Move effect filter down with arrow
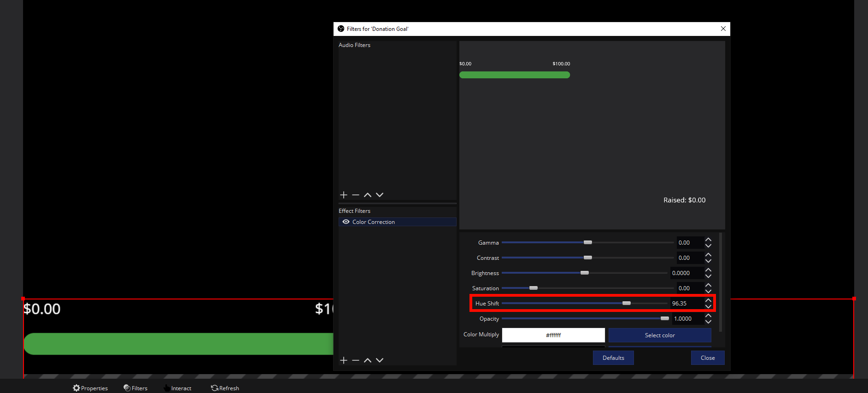Viewport: 868px width, 393px height. pyautogui.click(x=380, y=360)
